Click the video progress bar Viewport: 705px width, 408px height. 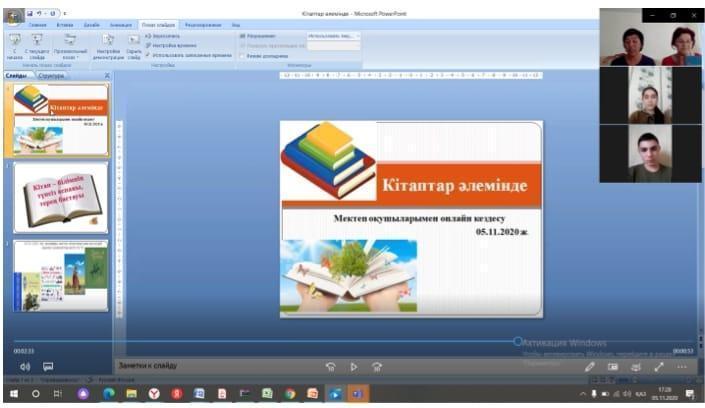pos(300,341)
